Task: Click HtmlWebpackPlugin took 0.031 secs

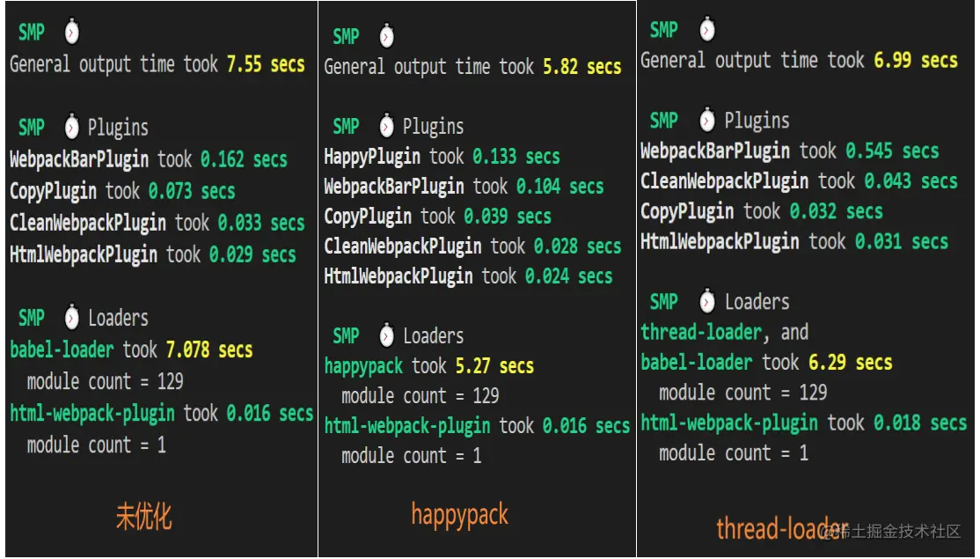Action: pyautogui.click(x=794, y=241)
